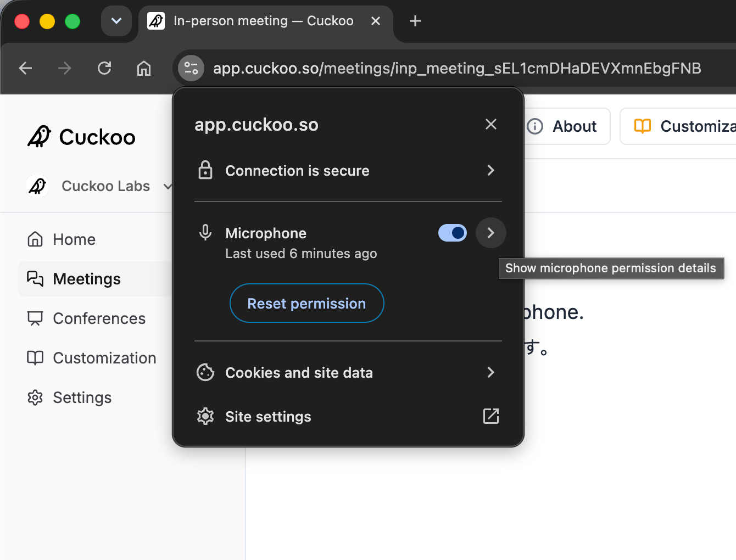Open Cookies and site data

click(348, 373)
